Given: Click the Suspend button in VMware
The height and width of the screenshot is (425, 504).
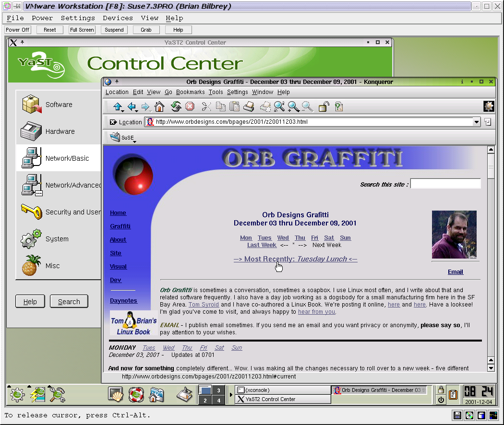Looking at the screenshot, I should [x=114, y=30].
